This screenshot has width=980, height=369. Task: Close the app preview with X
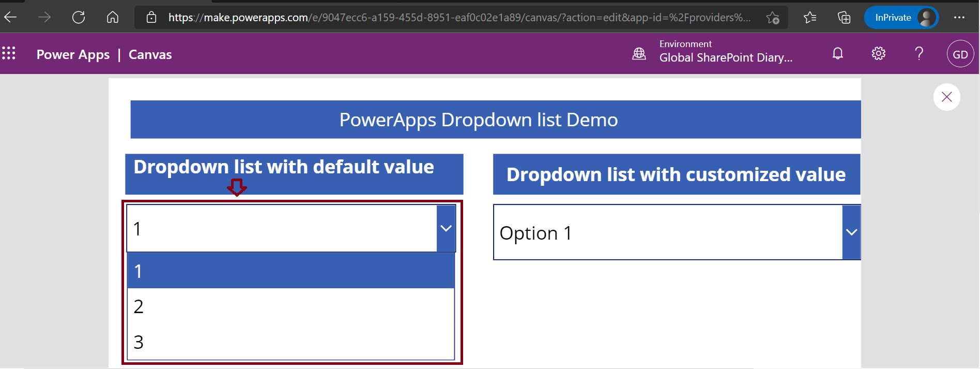pyautogui.click(x=947, y=97)
